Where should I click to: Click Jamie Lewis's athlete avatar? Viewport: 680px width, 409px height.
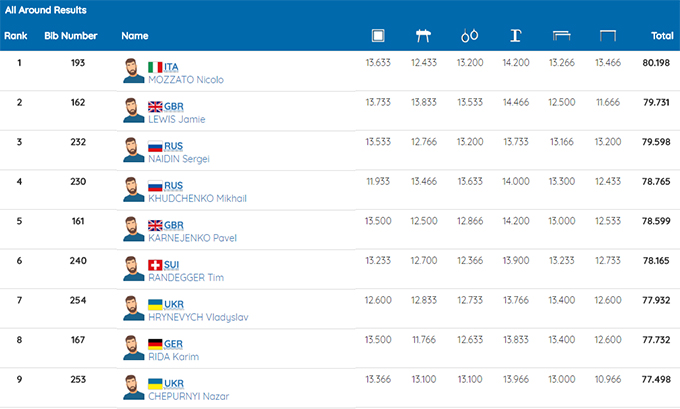(133, 110)
